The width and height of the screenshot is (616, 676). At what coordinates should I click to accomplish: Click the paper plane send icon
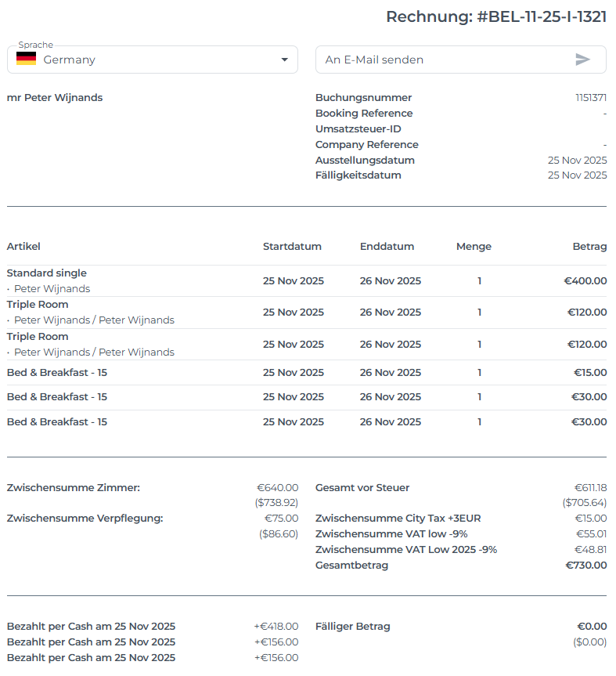point(582,60)
